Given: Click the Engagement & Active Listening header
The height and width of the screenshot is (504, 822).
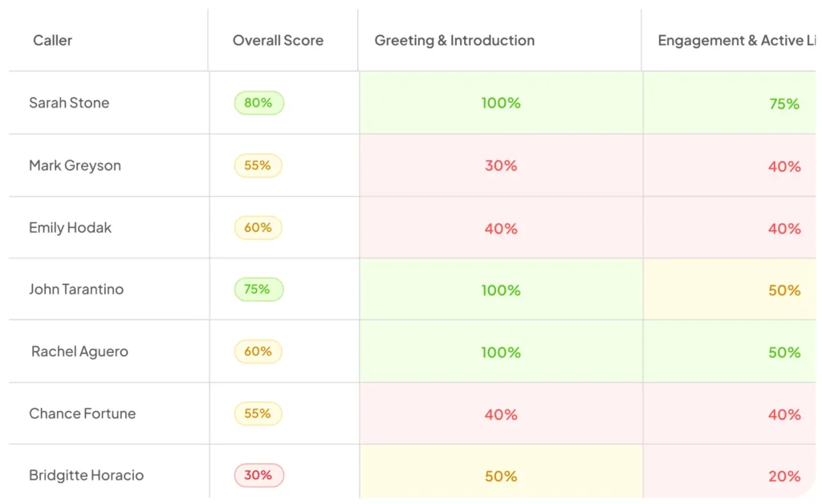Looking at the screenshot, I should [x=737, y=40].
